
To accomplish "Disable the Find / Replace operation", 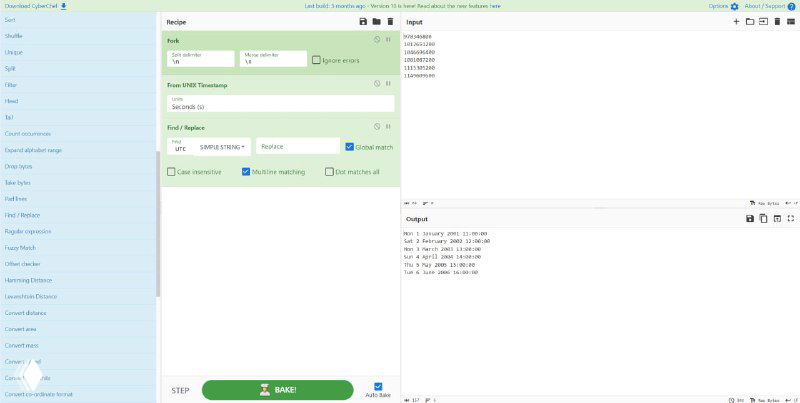I will tap(377, 127).
